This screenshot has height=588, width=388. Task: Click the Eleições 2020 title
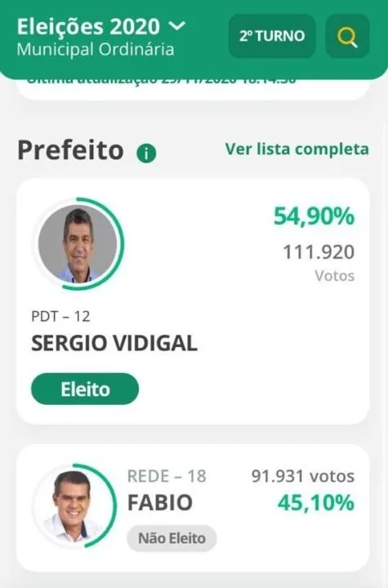[88, 27]
